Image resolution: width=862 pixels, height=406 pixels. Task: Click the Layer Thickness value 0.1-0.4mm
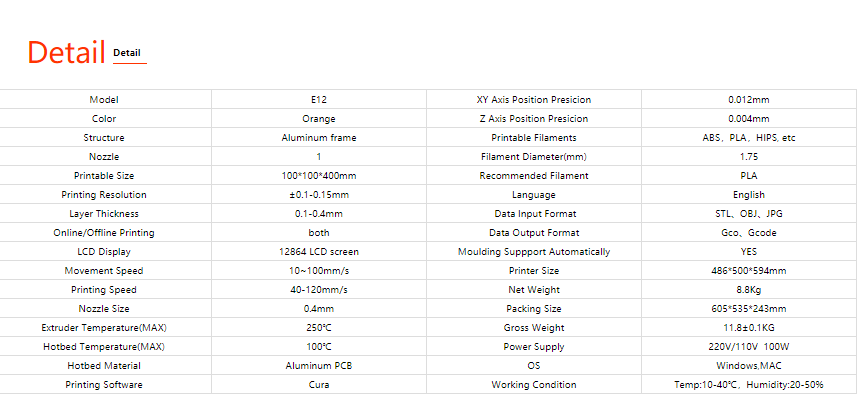(x=319, y=214)
